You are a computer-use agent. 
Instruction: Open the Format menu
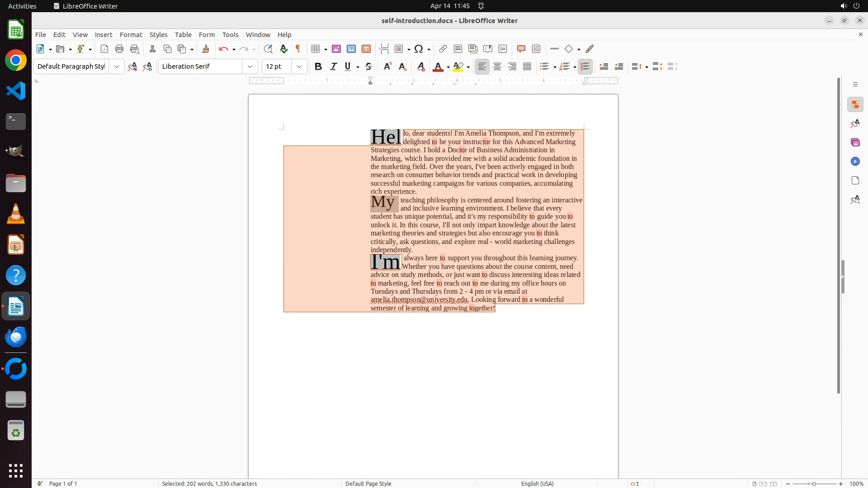click(131, 34)
